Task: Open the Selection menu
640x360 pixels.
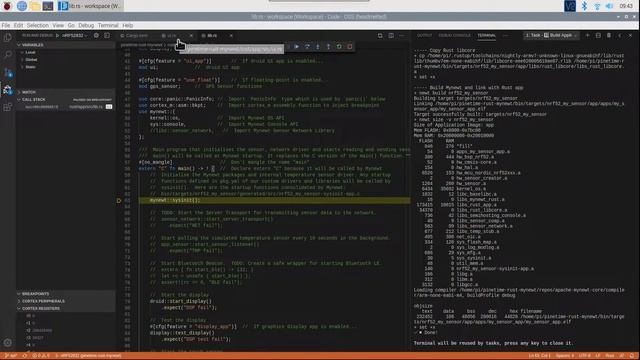Action: pos(38,25)
